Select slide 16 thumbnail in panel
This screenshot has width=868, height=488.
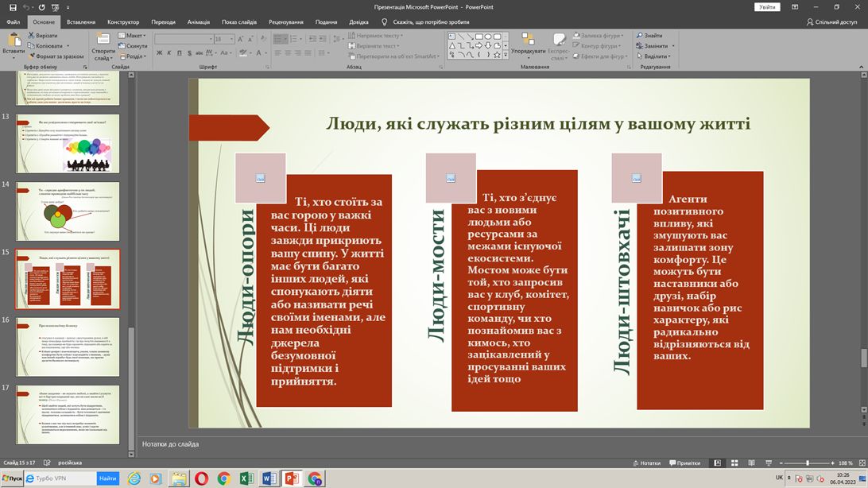click(x=68, y=347)
